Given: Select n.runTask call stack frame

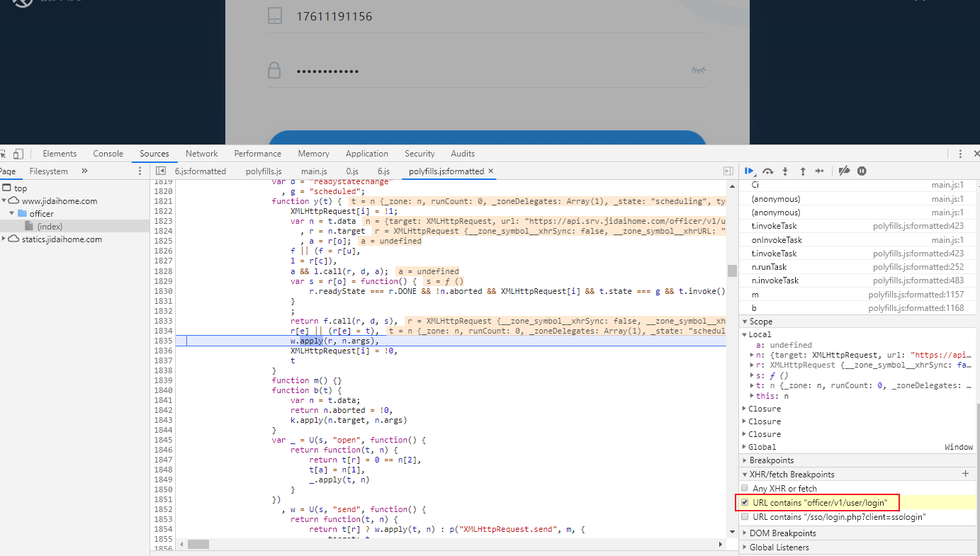Looking at the screenshot, I should click(857, 267).
